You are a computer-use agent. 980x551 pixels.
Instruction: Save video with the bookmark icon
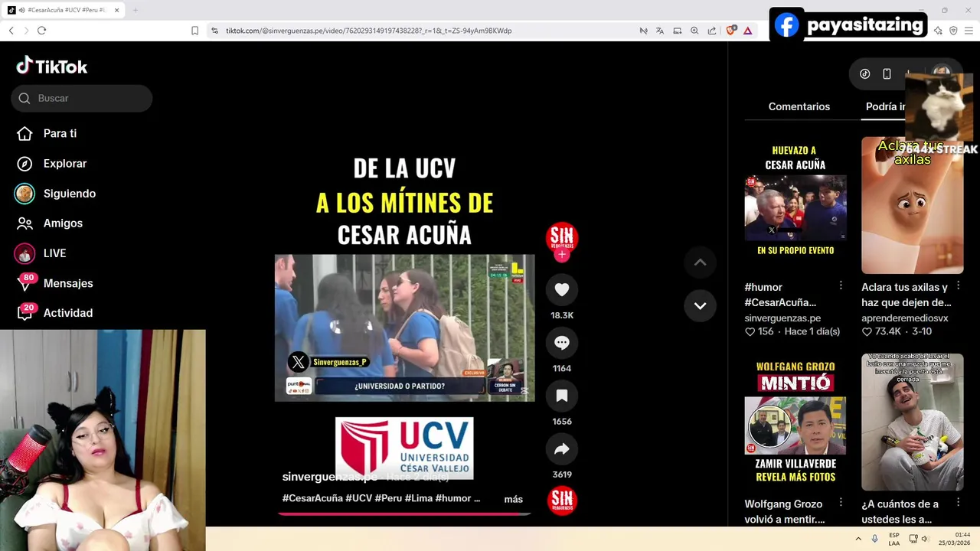pos(562,396)
